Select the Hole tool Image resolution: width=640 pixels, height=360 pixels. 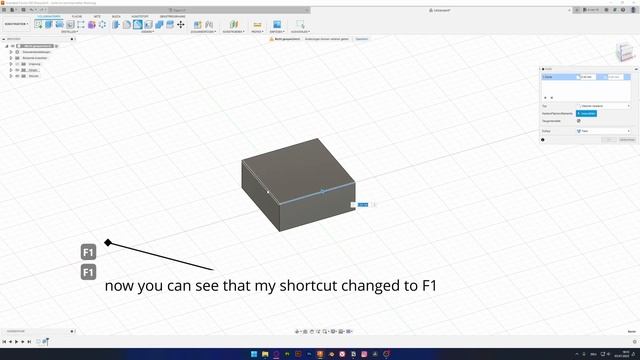(70, 24)
